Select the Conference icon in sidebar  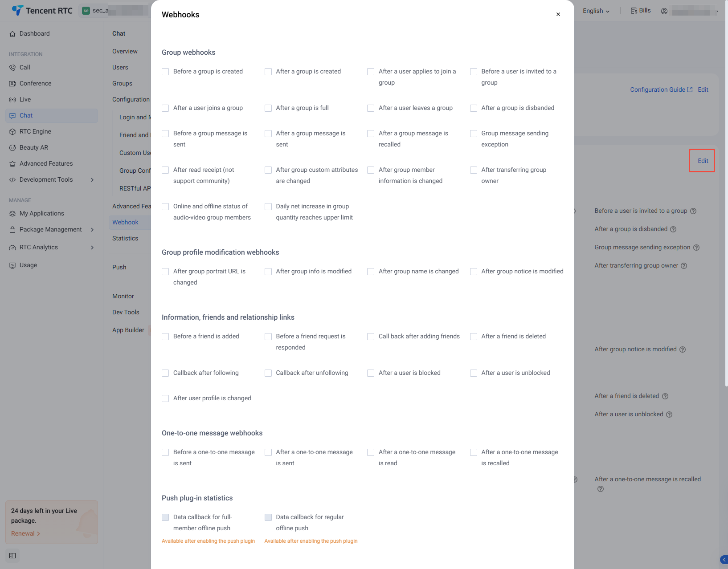12,84
